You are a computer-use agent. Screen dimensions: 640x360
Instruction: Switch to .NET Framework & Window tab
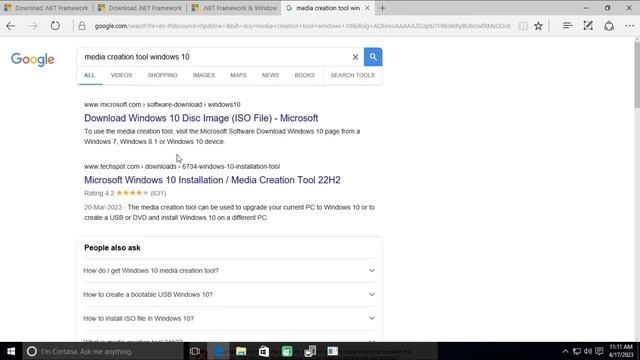pyautogui.click(x=234, y=8)
